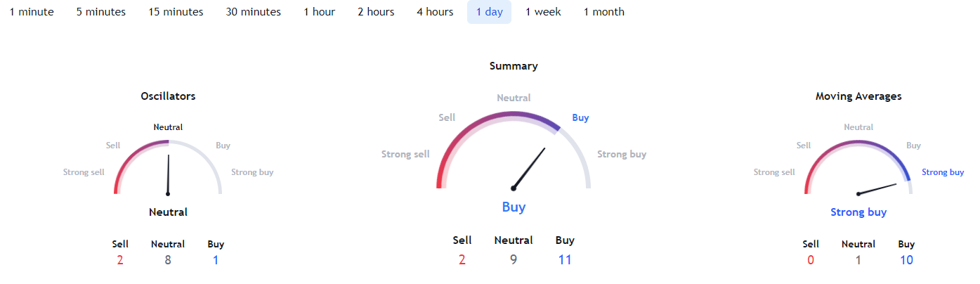Viewport: 980px width, 284px height.
Task: Click the Summary gauge dial
Action: tap(514, 150)
